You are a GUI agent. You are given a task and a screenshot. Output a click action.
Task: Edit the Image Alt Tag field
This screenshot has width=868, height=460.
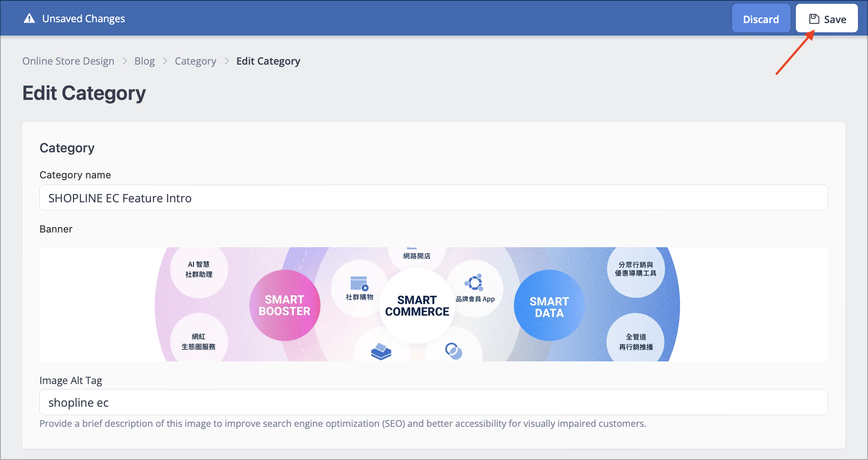click(434, 402)
